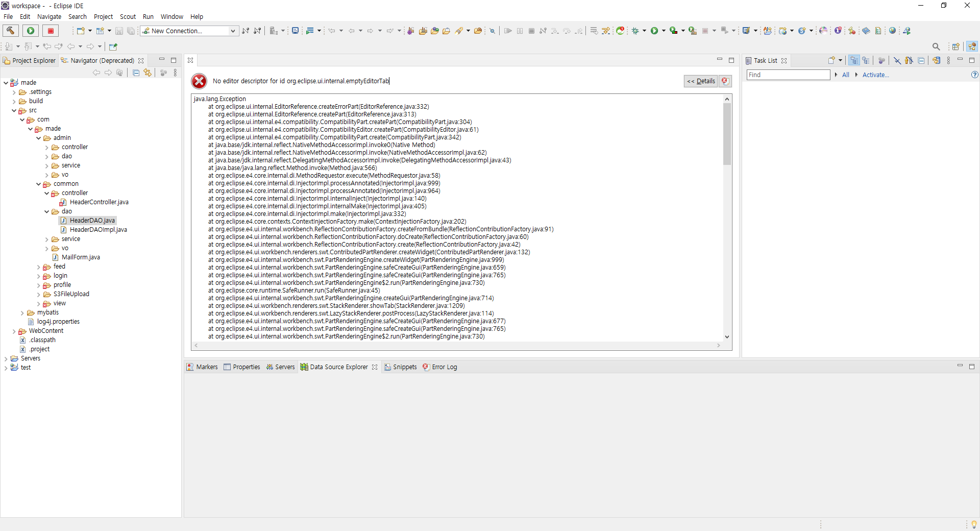Click the Open Type folder icon in toolbar
This screenshot has width=980, height=531.
(x=435, y=31)
